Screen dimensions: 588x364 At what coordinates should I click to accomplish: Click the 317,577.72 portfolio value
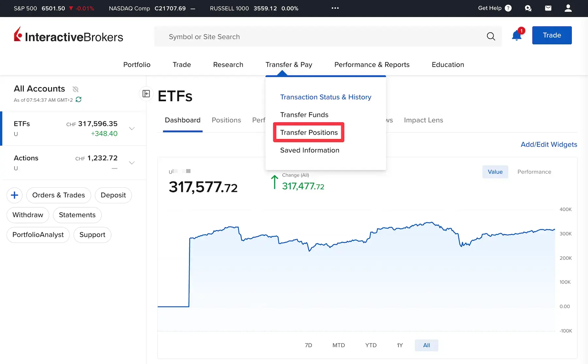tap(203, 187)
